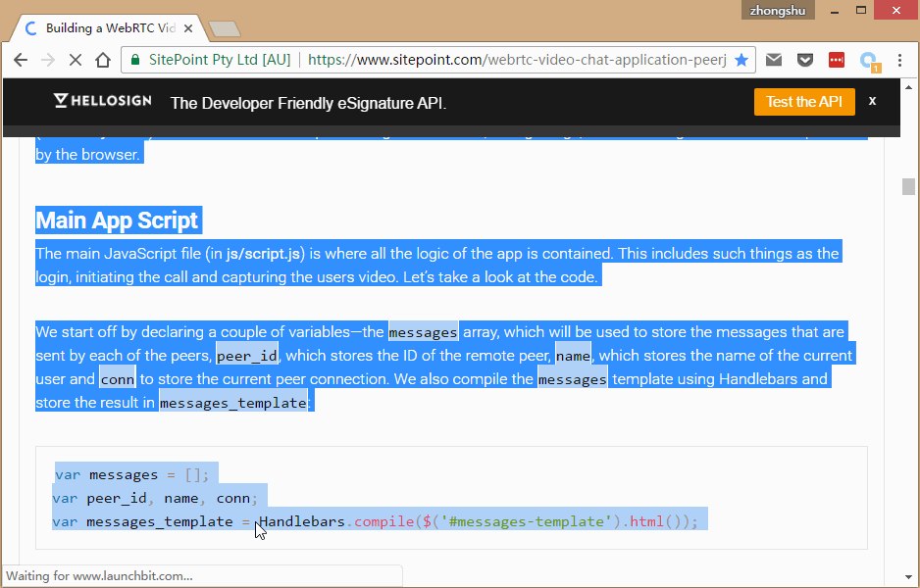Click the conn inline code
This screenshot has height=588, width=920.
(118, 379)
